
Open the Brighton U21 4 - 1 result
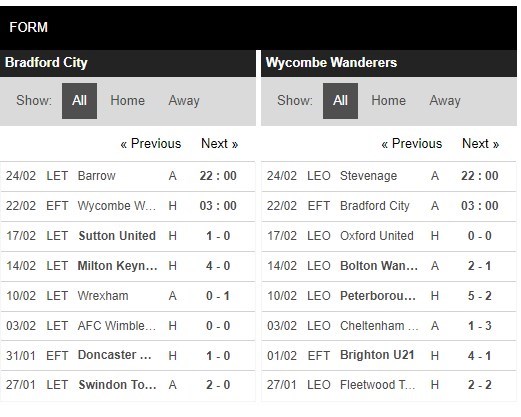pos(389,356)
